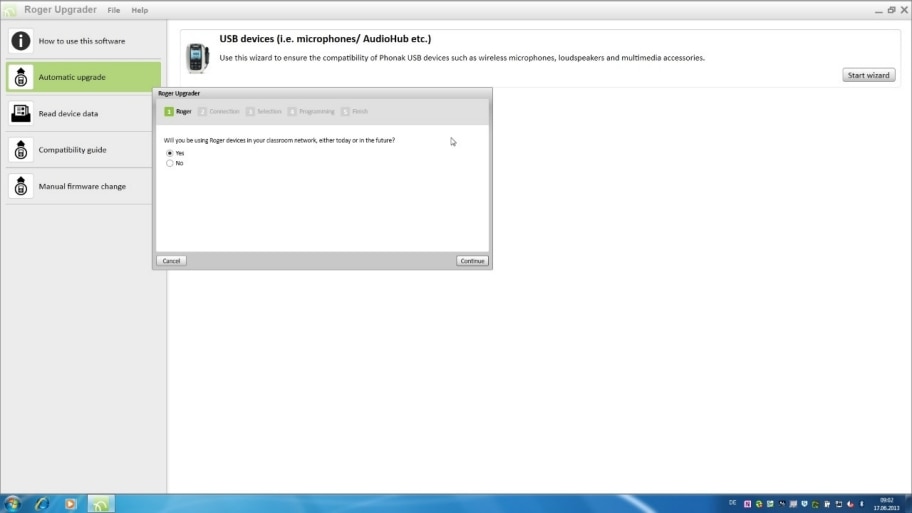Screen dimensions: 912x513
Task: Click the info icon beside How to use this software
Action: (x=21, y=41)
